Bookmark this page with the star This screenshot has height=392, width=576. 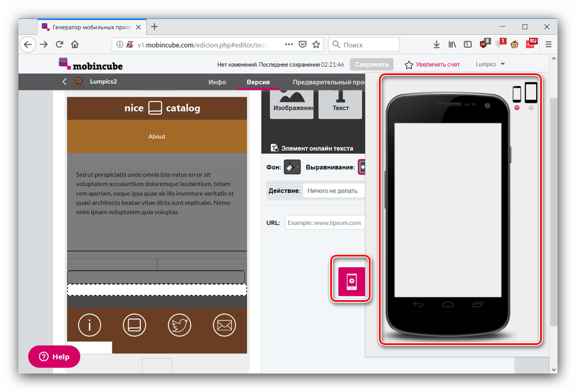(316, 44)
